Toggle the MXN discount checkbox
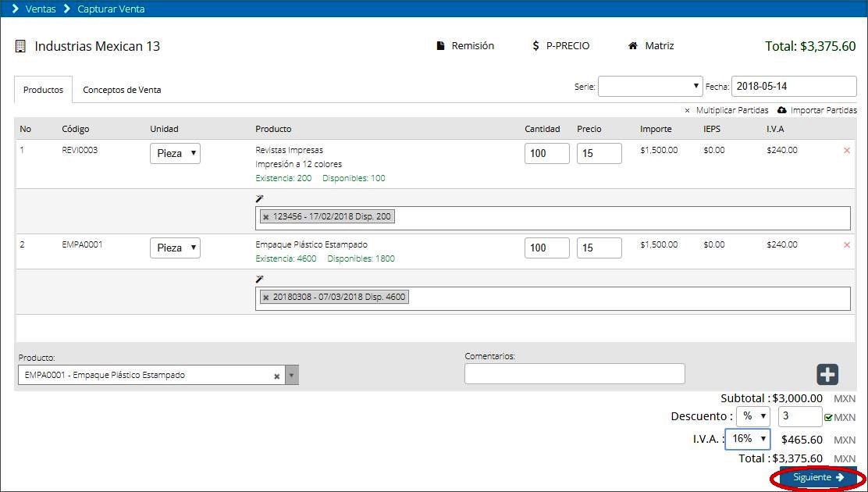 [x=828, y=418]
